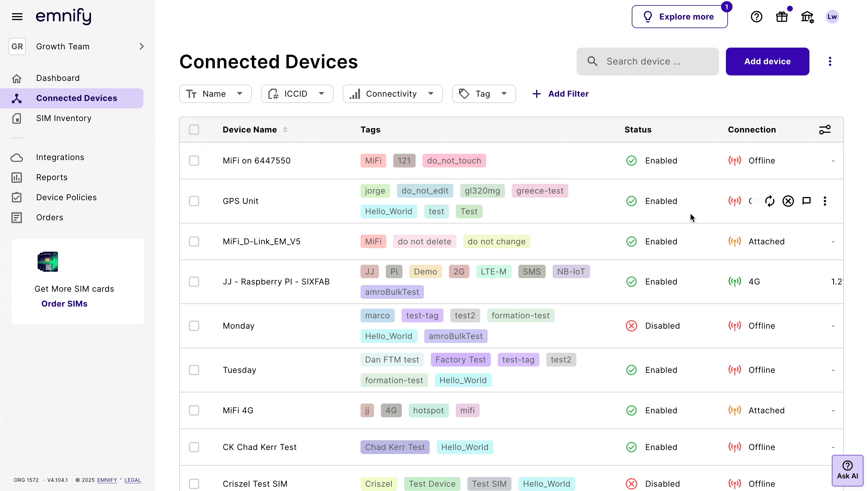Check the Monday device checkbox
This screenshot has height=491, width=868.
pyautogui.click(x=194, y=326)
